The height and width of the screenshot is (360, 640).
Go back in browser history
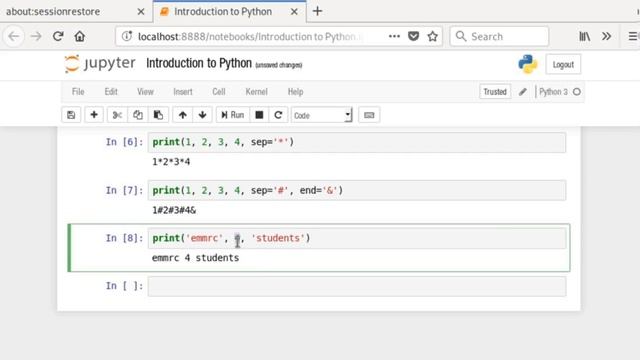click(14, 36)
